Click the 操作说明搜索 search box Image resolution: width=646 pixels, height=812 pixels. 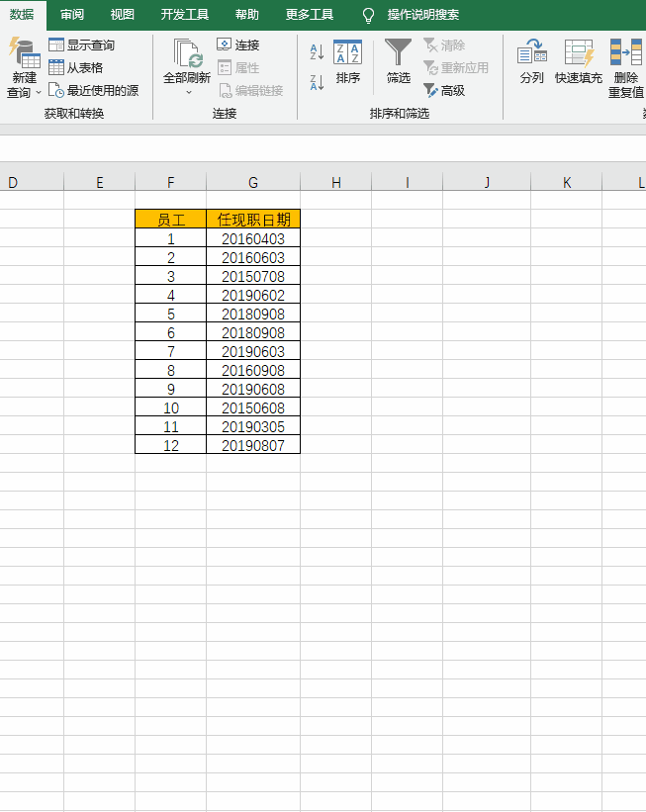coord(423,15)
